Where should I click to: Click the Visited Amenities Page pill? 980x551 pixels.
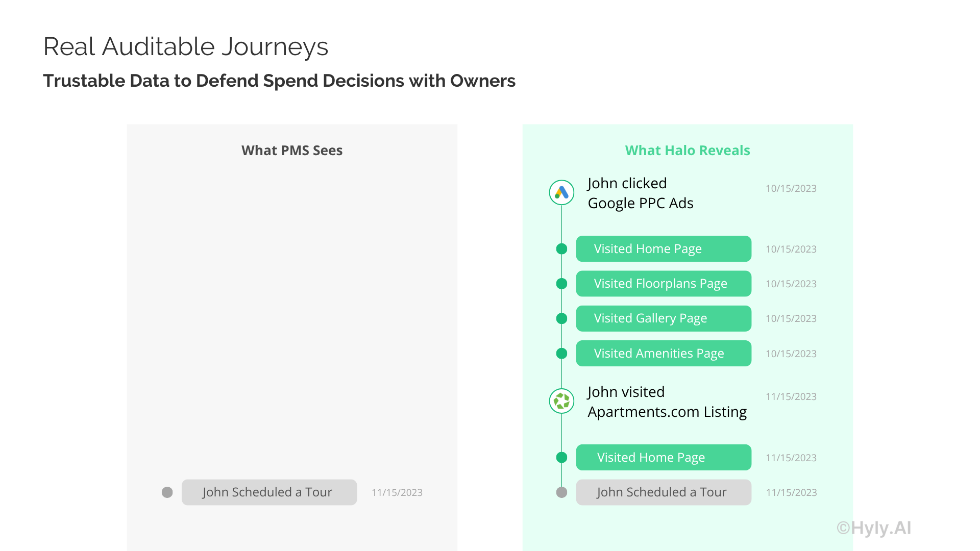point(664,353)
